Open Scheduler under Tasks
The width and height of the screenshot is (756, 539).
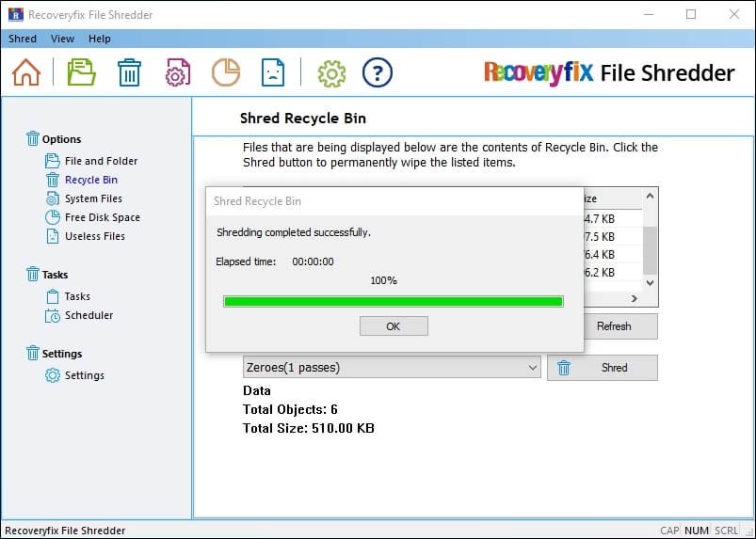point(88,315)
